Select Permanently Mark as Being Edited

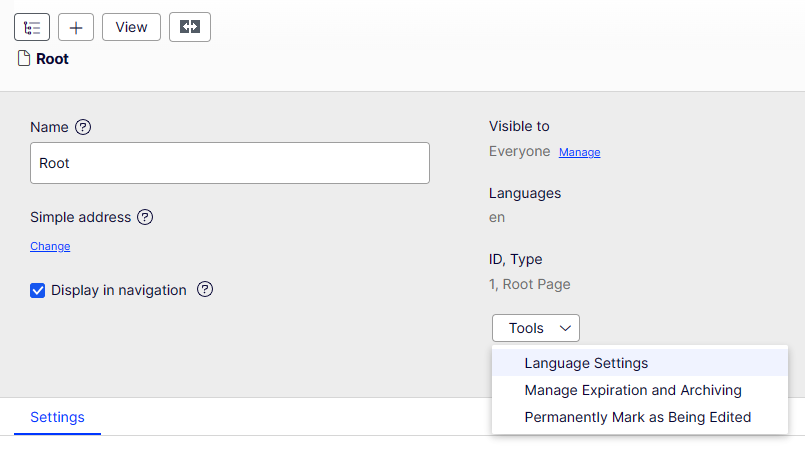[x=637, y=417]
